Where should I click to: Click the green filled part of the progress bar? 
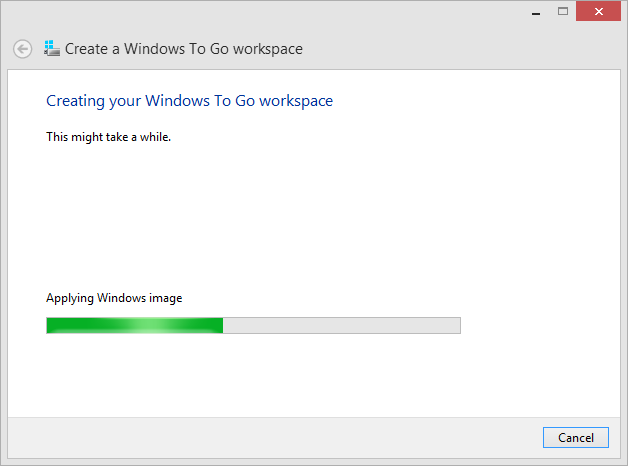(x=90, y=325)
